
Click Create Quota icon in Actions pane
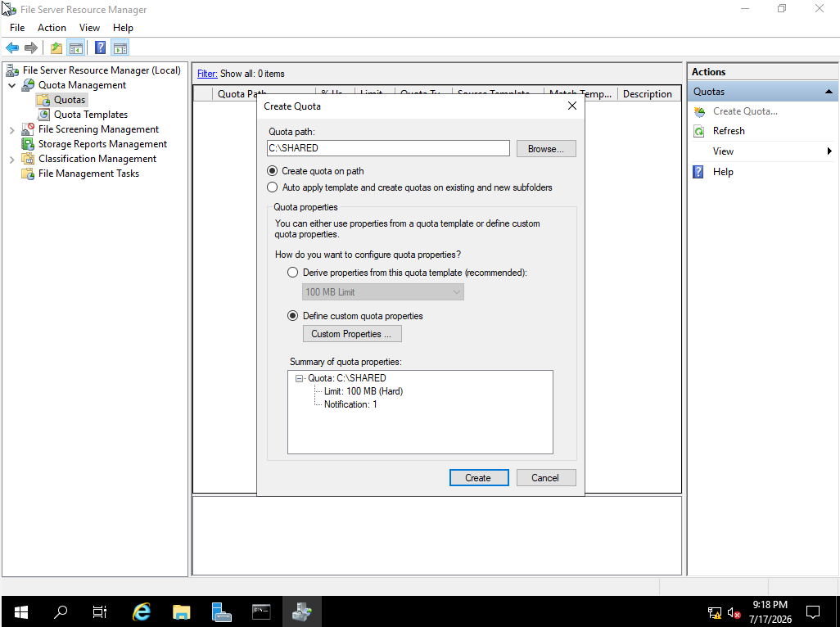click(x=699, y=111)
